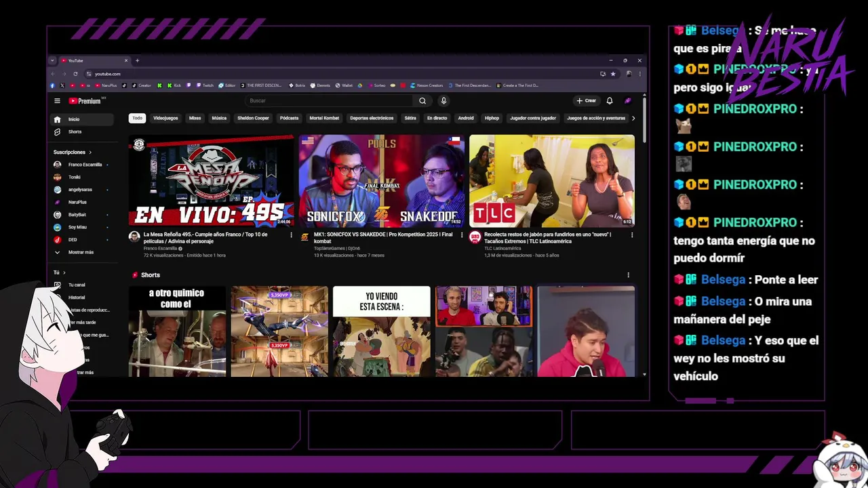Image resolution: width=868 pixels, height=488 pixels.
Task: Open the Toniki subscription
Action: (x=83, y=177)
